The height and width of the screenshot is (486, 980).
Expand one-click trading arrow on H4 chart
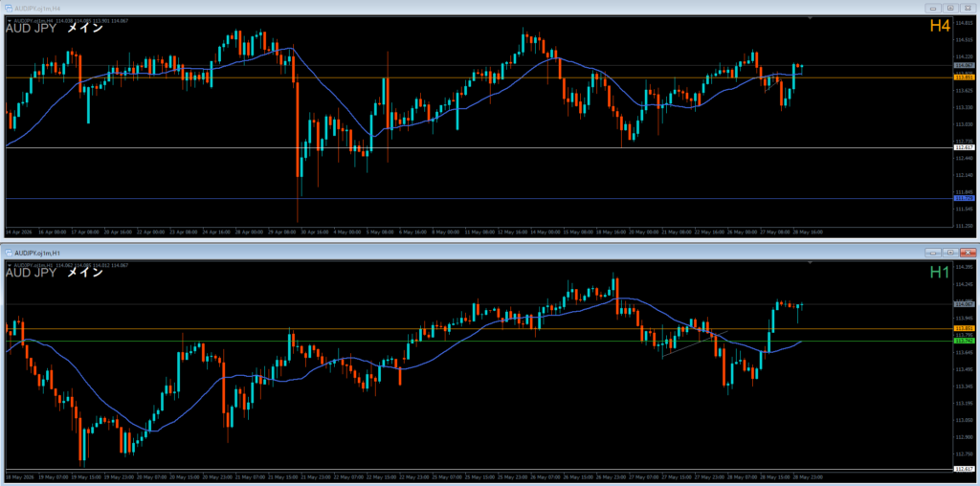tap(10, 21)
